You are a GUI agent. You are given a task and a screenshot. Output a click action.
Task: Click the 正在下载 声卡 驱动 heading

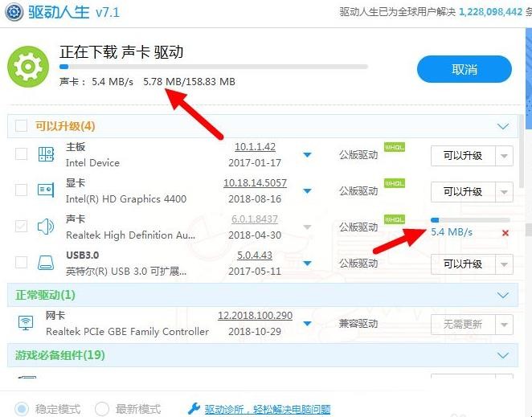[x=121, y=52]
